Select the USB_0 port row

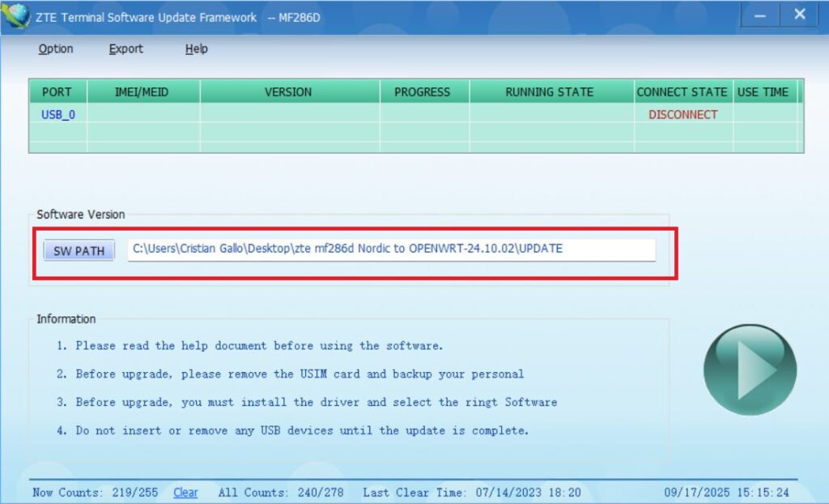pyautogui.click(x=58, y=115)
